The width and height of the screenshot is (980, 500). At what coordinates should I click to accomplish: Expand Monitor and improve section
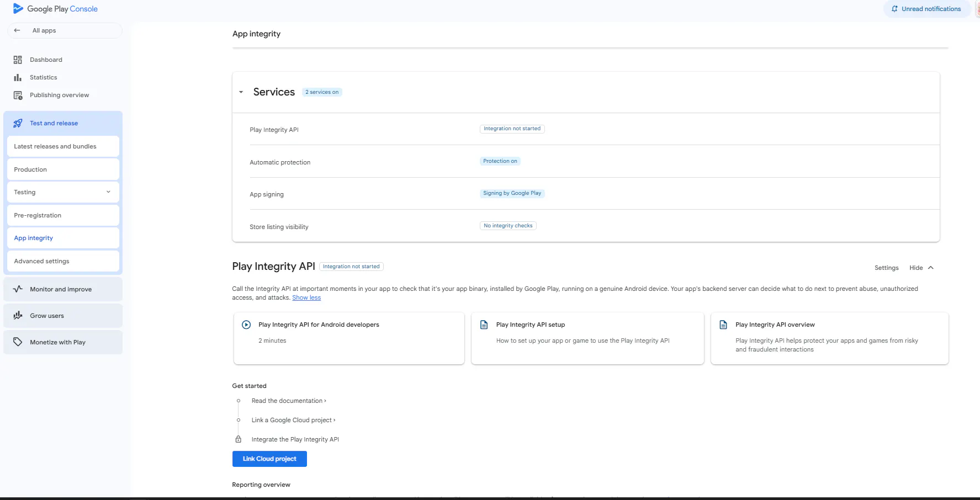[x=63, y=289]
